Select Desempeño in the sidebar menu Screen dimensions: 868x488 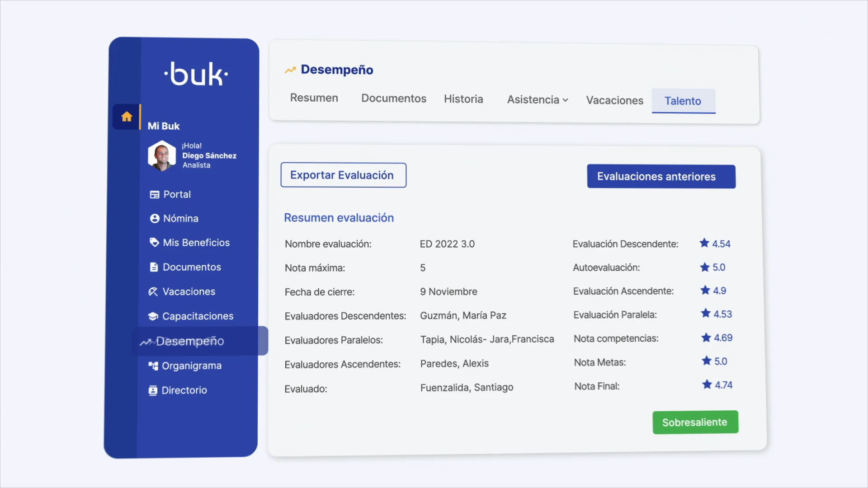(x=190, y=341)
